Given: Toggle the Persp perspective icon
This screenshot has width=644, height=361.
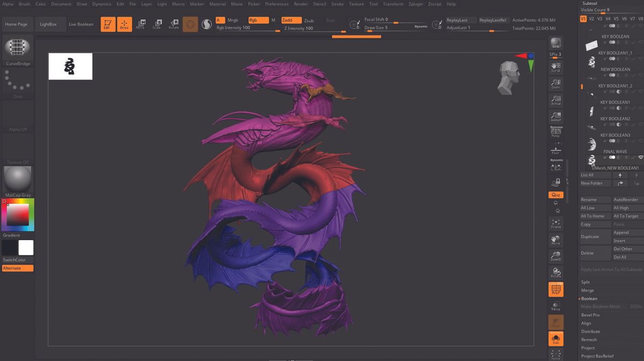Looking at the screenshot, I should (x=555, y=131).
